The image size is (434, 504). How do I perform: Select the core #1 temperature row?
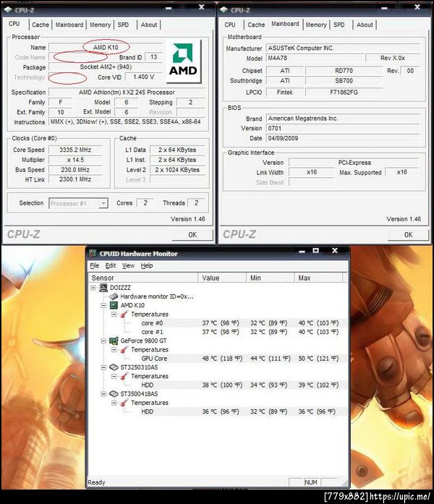tap(240, 332)
